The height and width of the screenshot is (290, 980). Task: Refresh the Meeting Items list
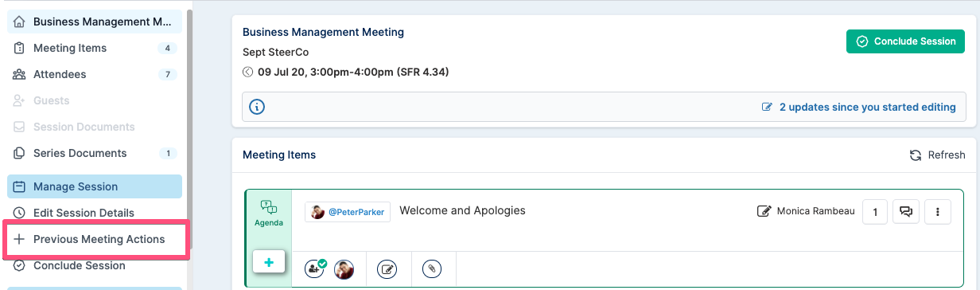pyautogui.click(x=937, y=155)
